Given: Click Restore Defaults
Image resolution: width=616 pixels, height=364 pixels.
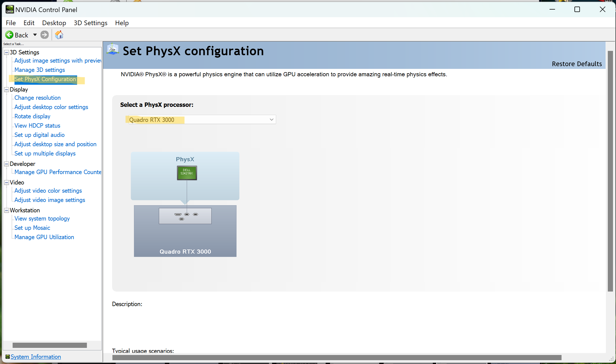Looking at the screenshot, I should tap(577, 64).
